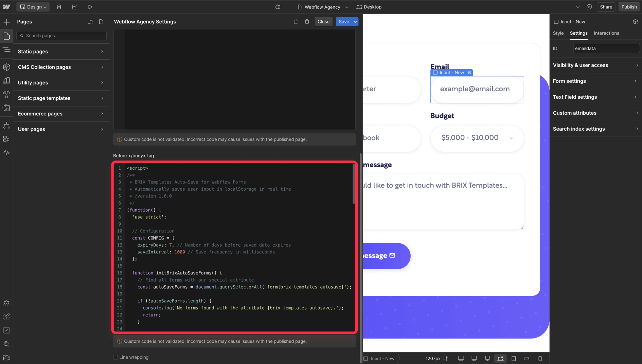642x364 pixels.
Task: Expand User pages section
Action: coord(61,129)
